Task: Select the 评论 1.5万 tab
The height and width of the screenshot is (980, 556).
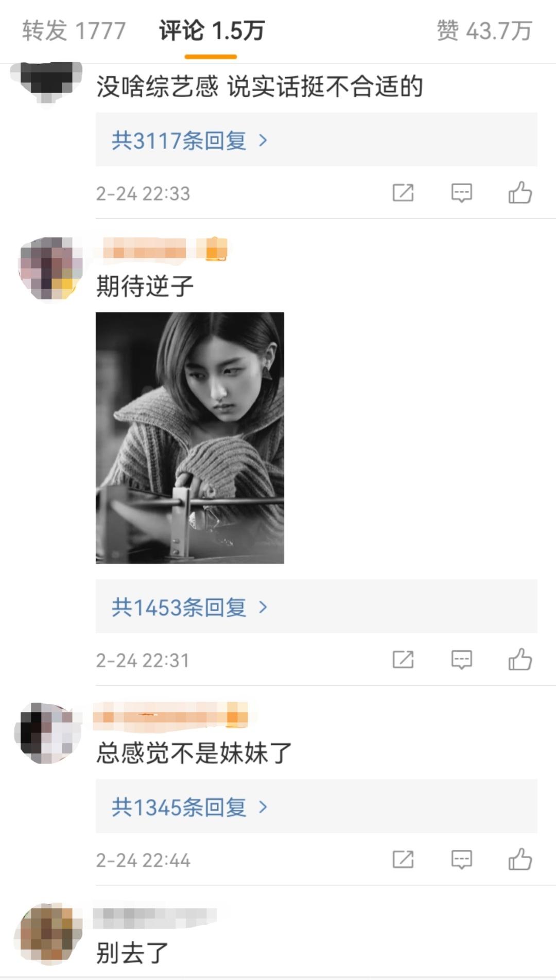Action: pos(211,31)
